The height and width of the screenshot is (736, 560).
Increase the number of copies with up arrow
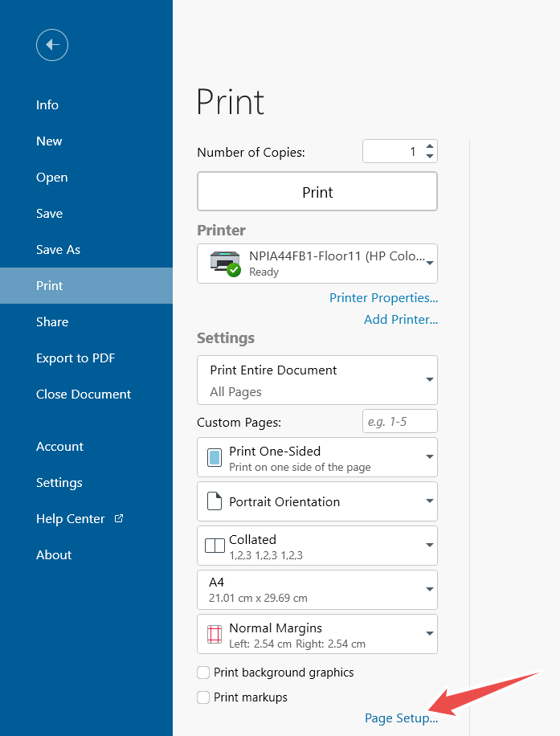pyautogui.click(x=430, y=146)
